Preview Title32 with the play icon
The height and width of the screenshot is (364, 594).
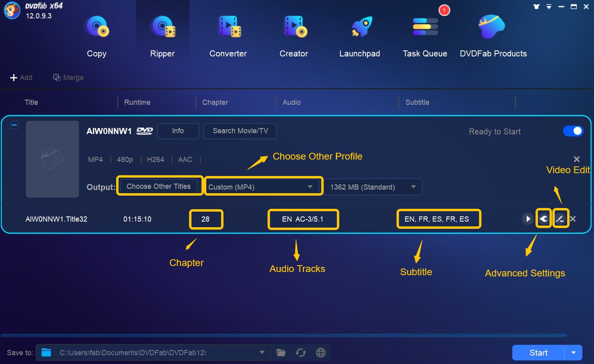pos(527,219)
